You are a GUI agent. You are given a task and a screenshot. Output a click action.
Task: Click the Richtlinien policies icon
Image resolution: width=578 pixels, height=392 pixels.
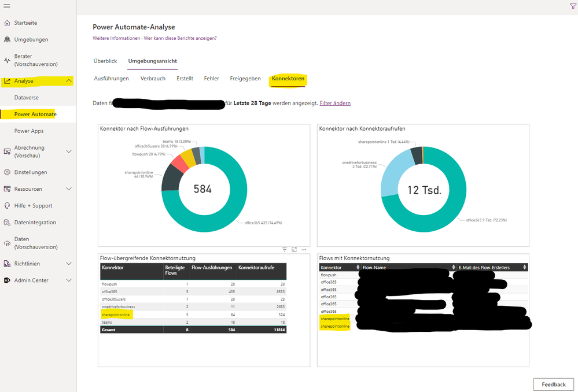click(x=7, y=264)
